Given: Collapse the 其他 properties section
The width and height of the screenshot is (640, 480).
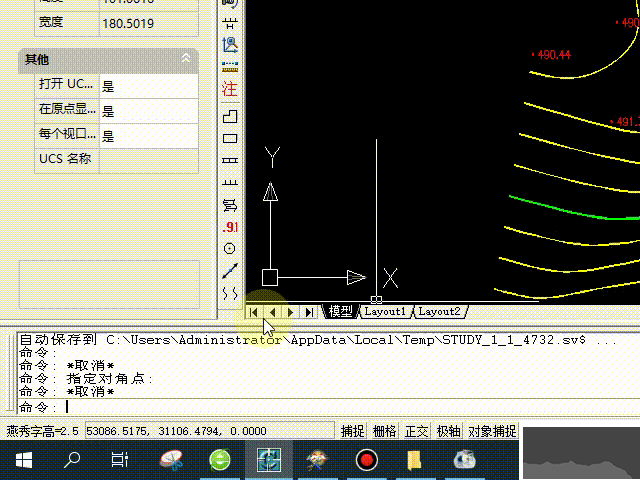Looking at the screenshot, I should point(185,61).
